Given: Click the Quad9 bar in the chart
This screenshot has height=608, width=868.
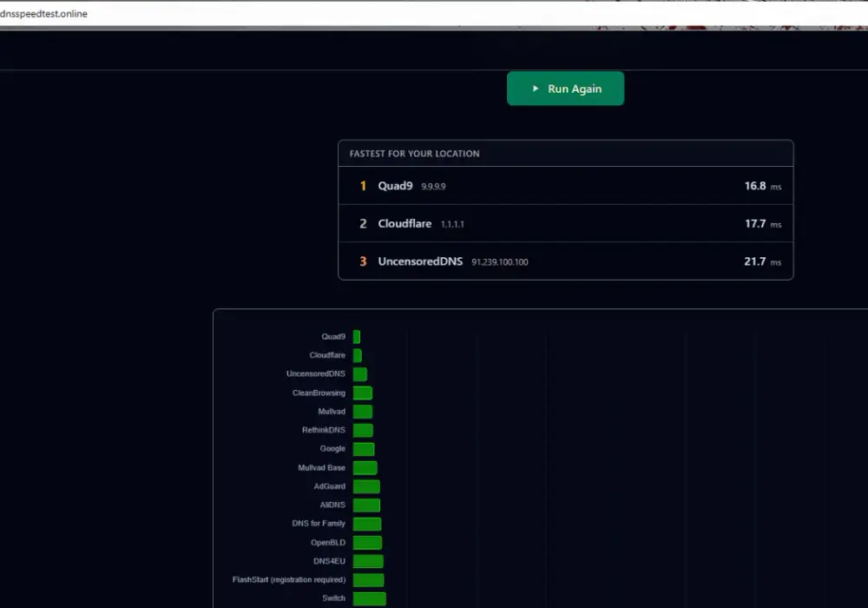Looking at the screenshot, I should click(x=357, y=337).
